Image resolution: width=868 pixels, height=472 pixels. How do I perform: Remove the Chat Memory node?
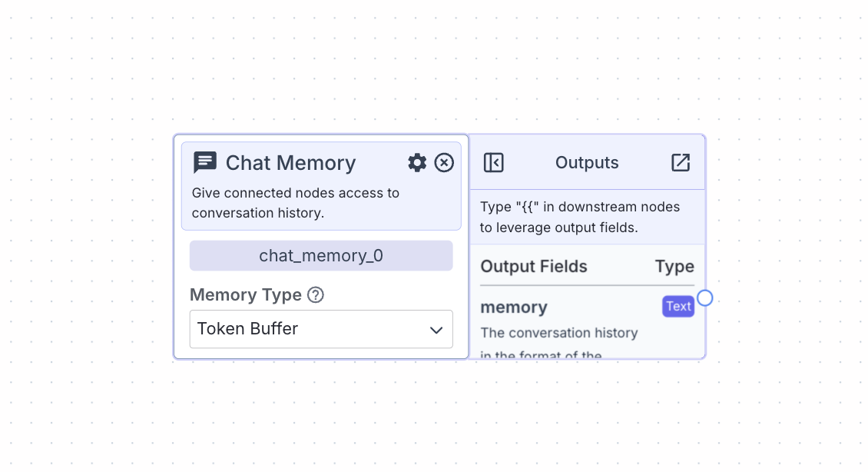444,162
